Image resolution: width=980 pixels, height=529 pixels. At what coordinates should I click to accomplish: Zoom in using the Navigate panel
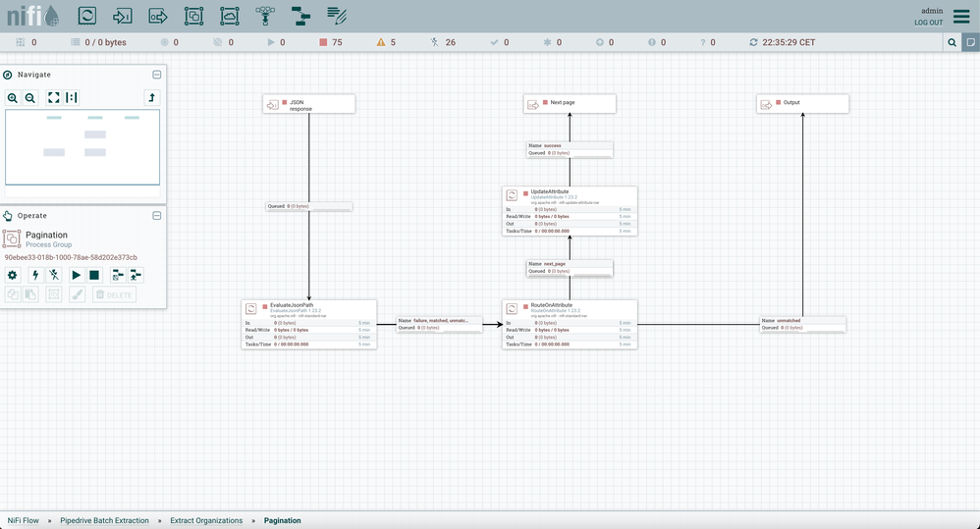(x=13, y=98)
